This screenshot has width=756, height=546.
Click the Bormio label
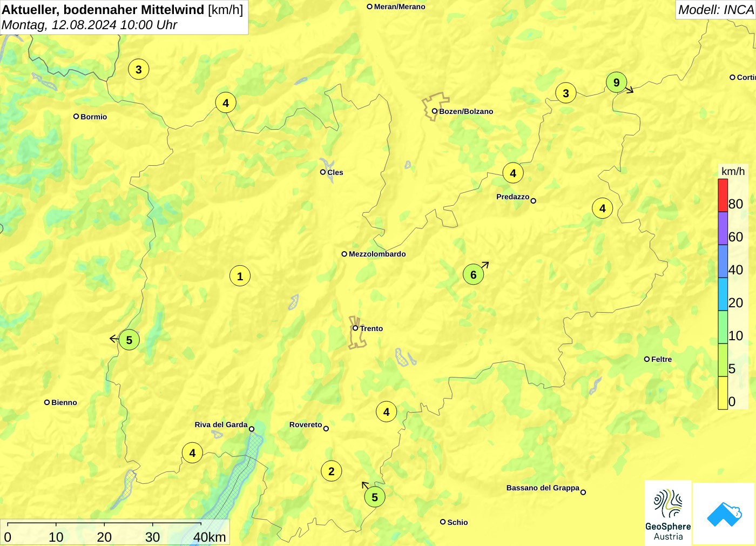coord(93,117)
